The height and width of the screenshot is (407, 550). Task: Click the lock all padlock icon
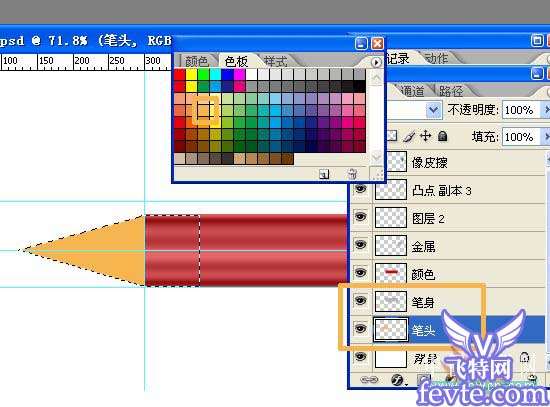point(443,136)
